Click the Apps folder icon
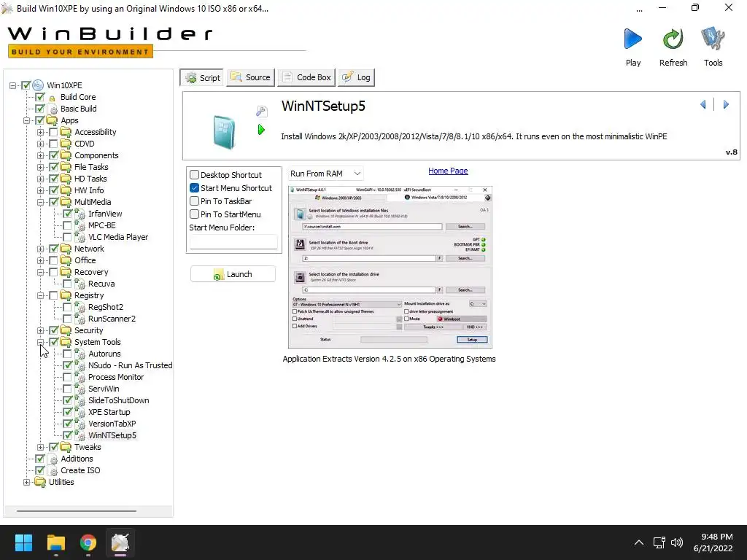 coord(52,120)
